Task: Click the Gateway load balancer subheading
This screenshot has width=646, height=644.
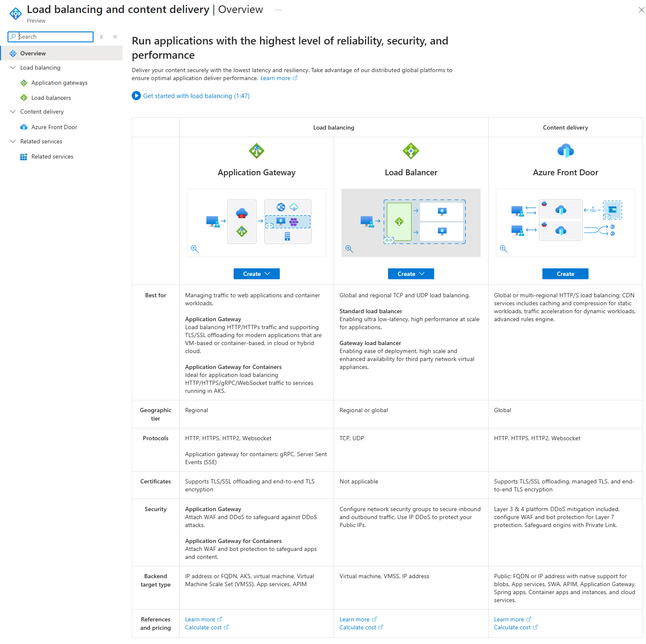Action: [370, 343]
